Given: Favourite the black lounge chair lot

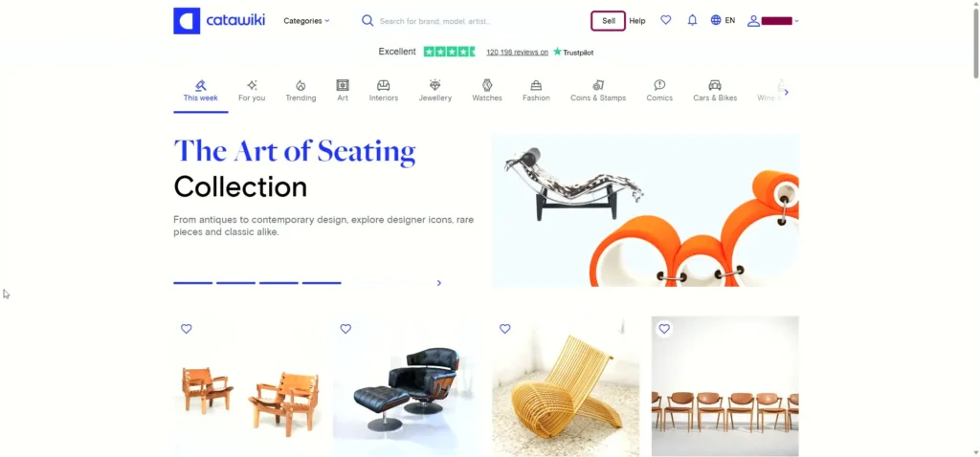Looking at the screenshot, I should click(x=345, y=329).
